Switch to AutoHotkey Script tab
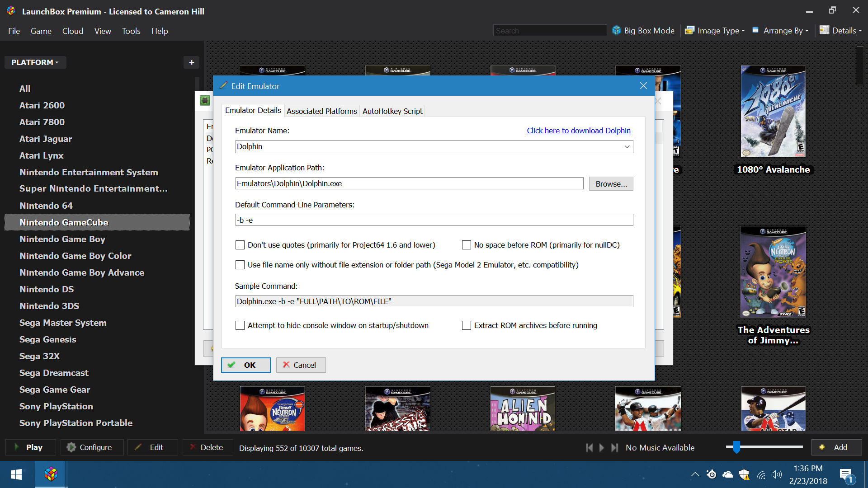 [392, 111]
